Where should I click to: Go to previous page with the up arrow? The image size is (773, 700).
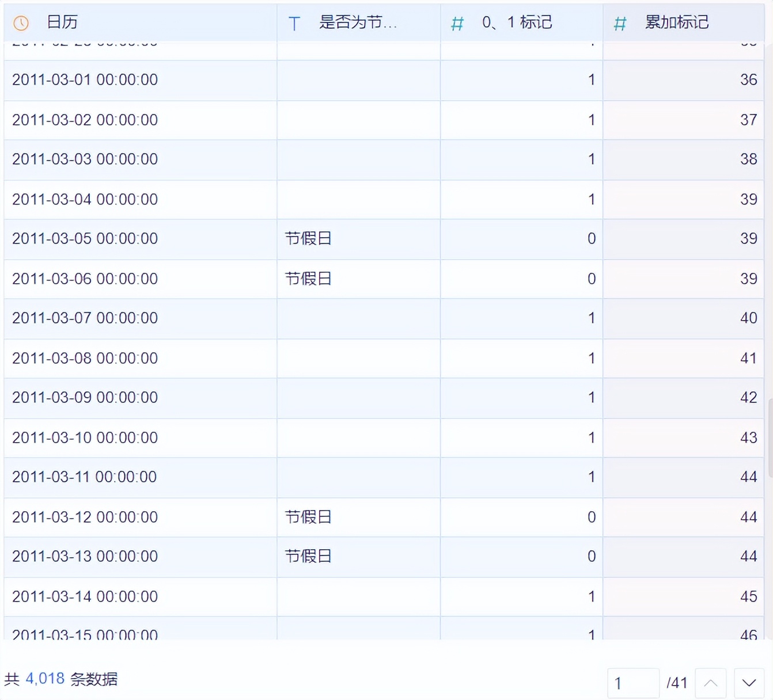coord(711,683)
